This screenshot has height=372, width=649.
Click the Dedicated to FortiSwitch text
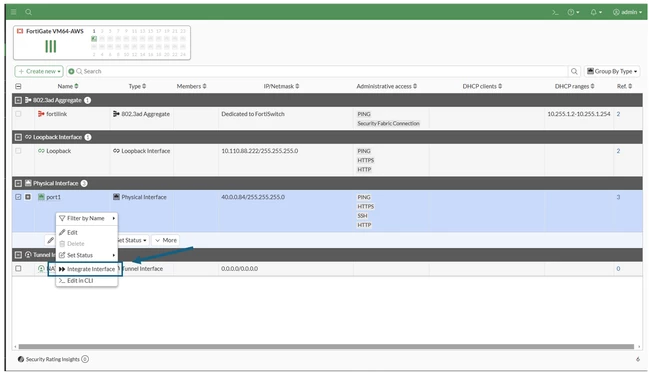point(253,114)
